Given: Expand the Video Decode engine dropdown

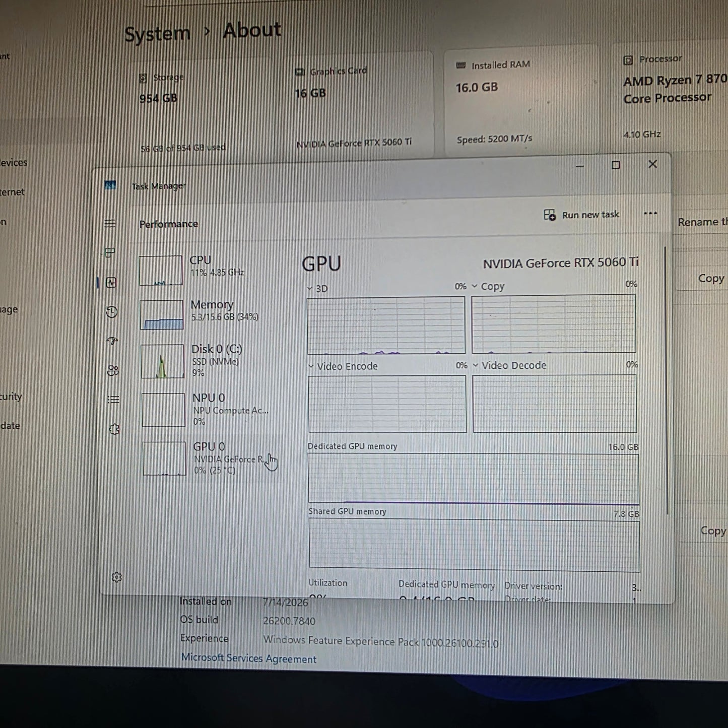Looking at the screenshot, I should click(476, 365).
